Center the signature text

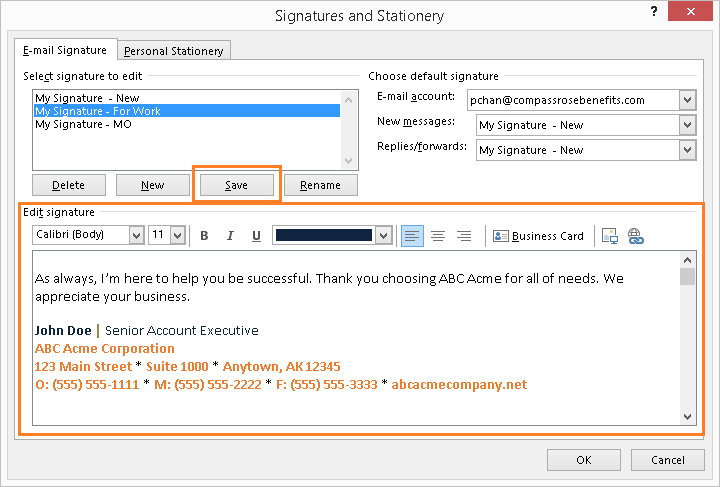[438, 236]
